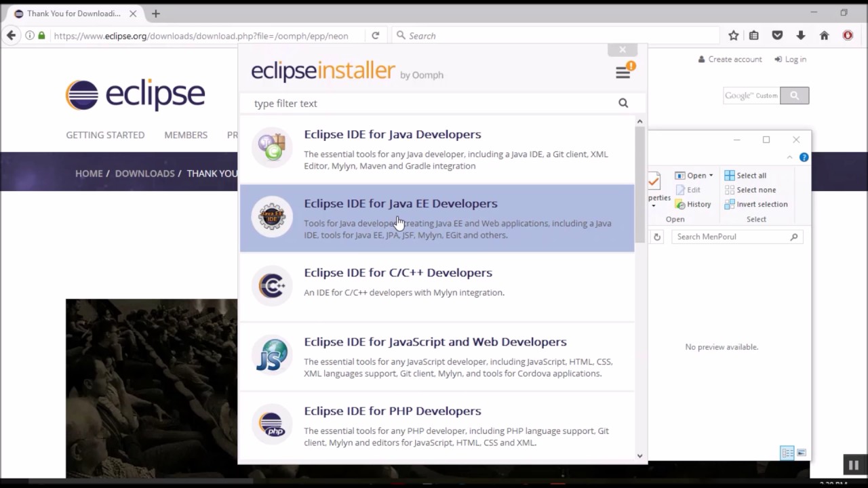Click the Java EE IDE gear icon
Viewport: 868px width, 488px height.
[272, 217]
